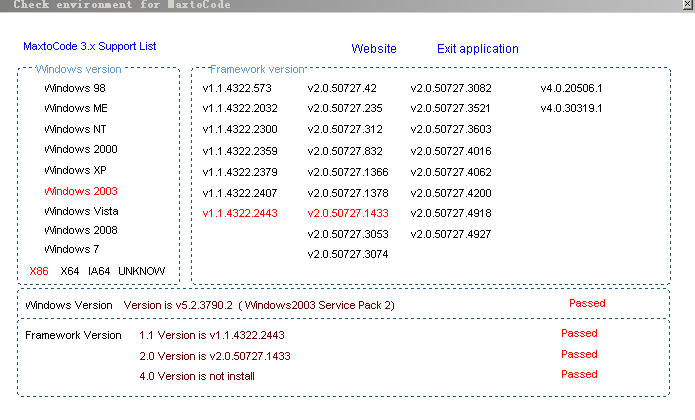The image size is (695, 420).
Task: Select highlighted Windows 2003 entry
Action: 81,191
